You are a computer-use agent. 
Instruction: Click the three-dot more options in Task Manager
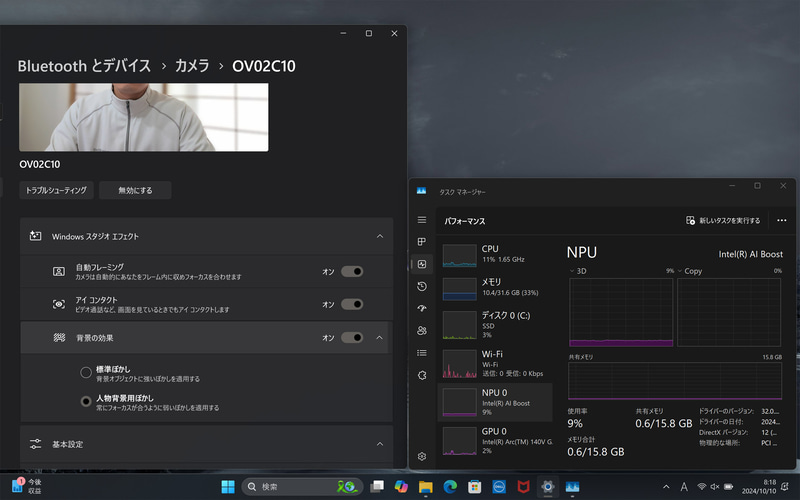click(x=782, y=220)
